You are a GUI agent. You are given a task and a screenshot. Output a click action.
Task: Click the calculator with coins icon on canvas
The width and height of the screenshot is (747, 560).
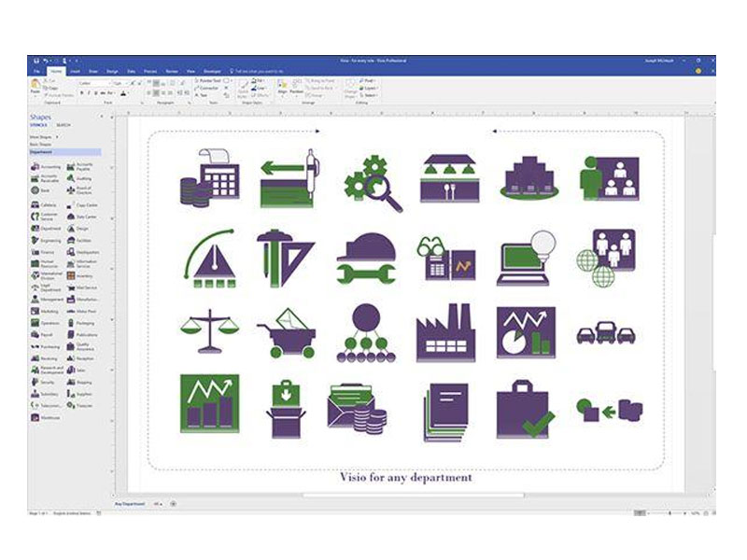[209, 178]
